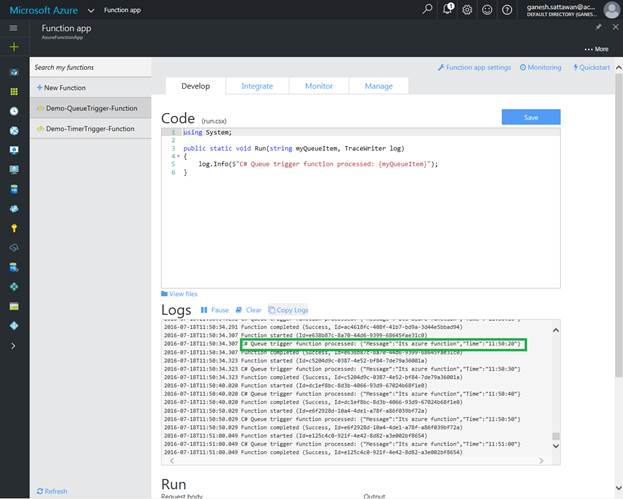Click the green plus New resource icon

point(13,47)
